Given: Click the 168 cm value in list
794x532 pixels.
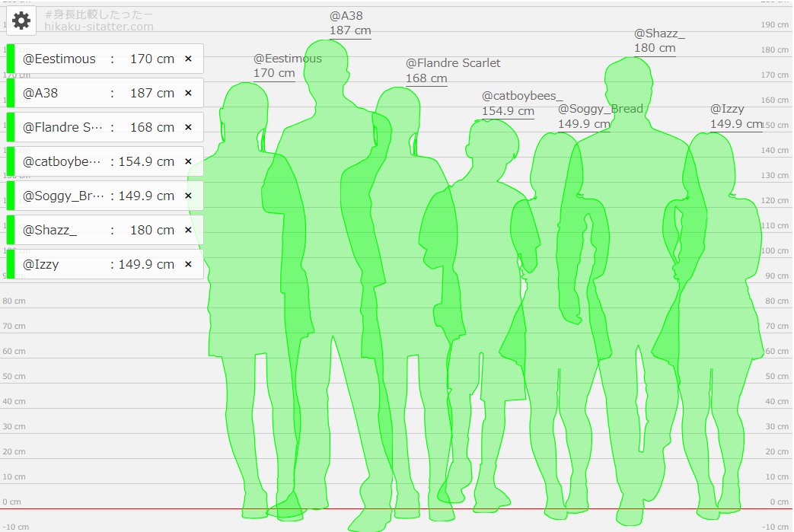Looking at the screenshot, I should pos(152,127).
